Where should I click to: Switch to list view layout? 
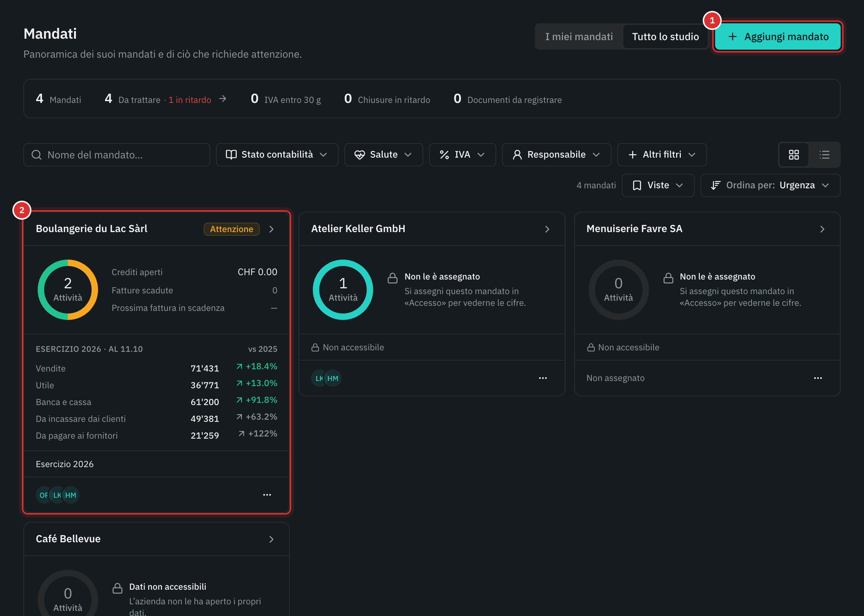(x=824, y=155)
